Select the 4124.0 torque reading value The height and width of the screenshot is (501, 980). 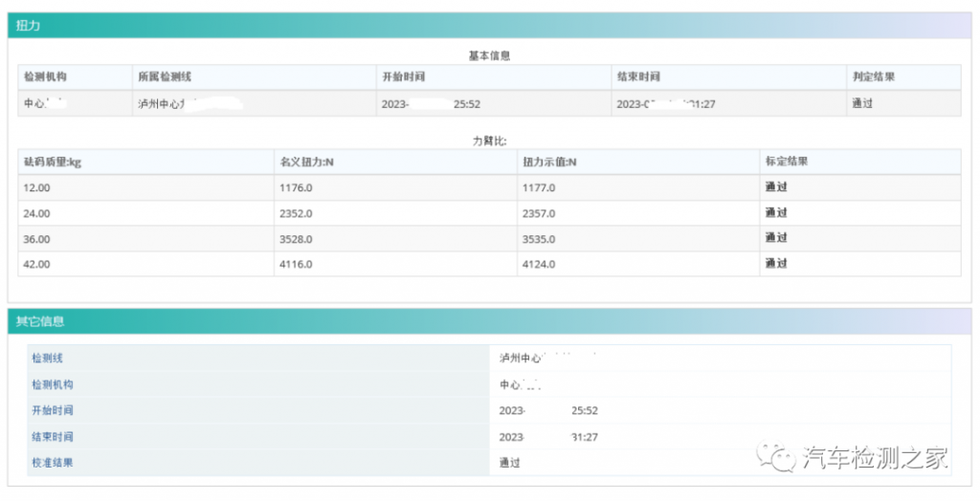(539, 264)
